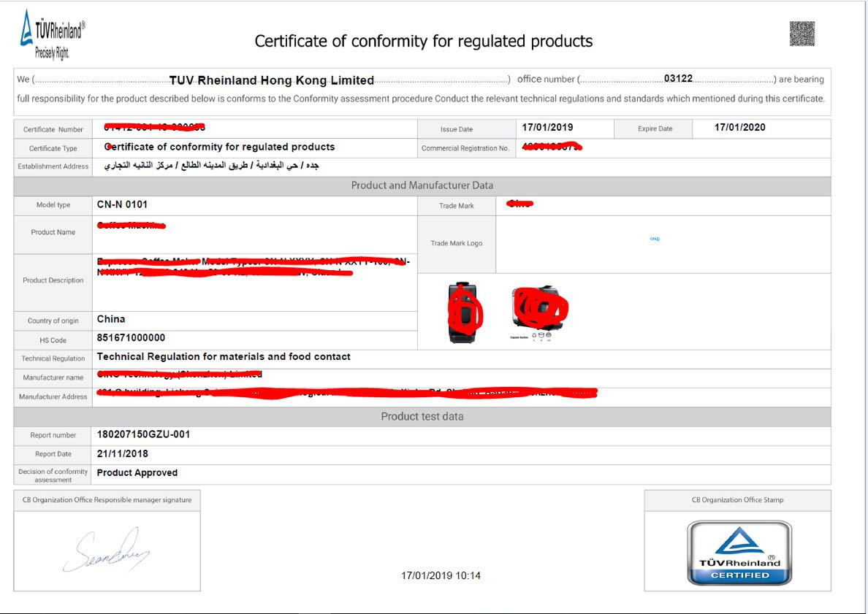Select the 'Product Name' label
The width and height of the screenshot is (868, 614).
[x=53, y=232]
